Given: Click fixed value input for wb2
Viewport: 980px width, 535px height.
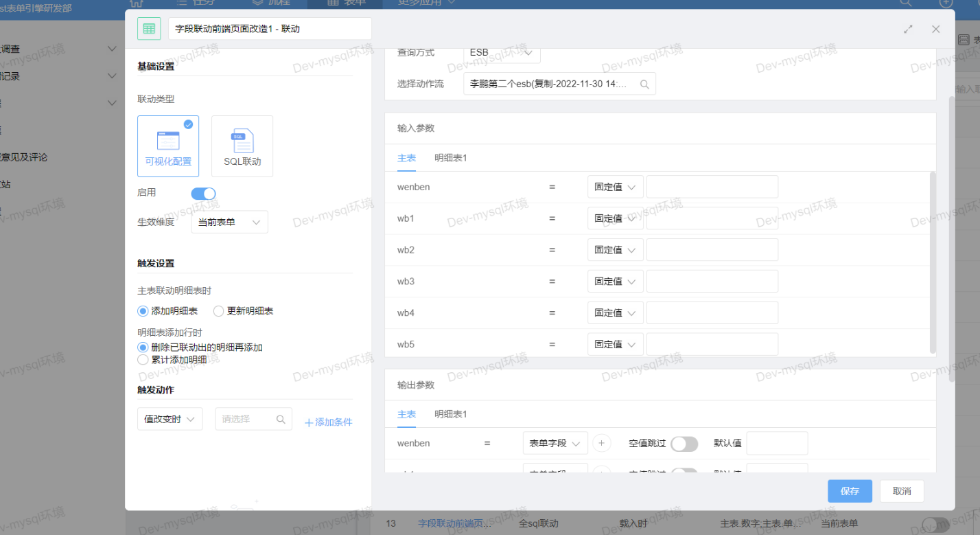Looking at the screenshot, I should (x=712, y=250).
